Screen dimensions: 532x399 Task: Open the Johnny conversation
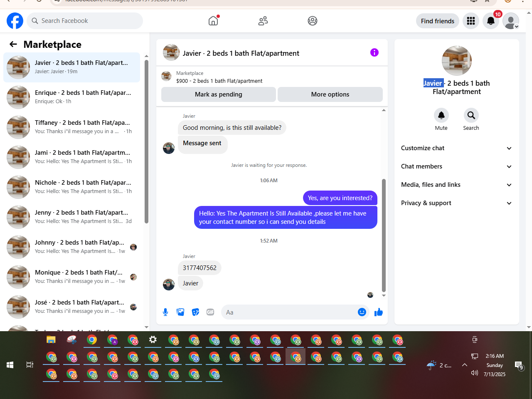pyautogui.click(x=71, y=247)
